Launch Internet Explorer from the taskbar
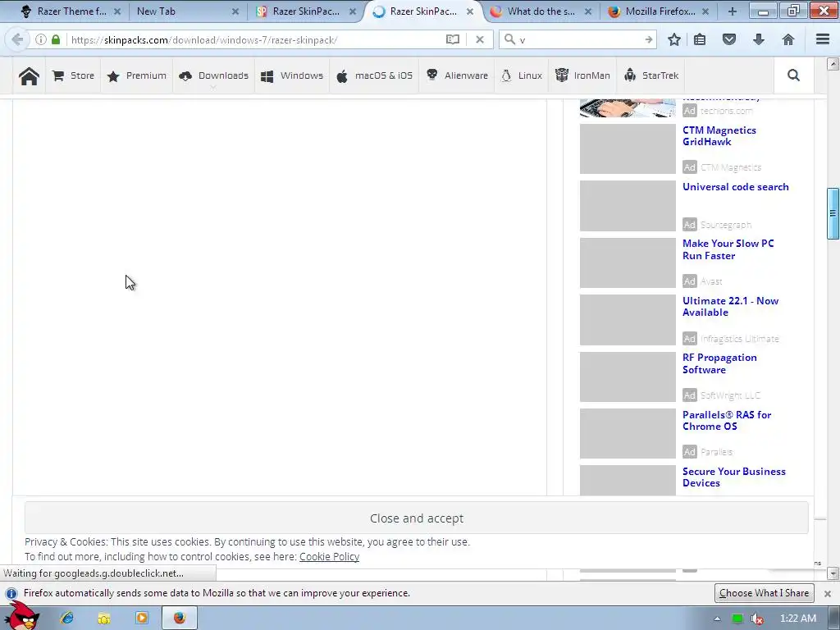Viewport: 840px width, 630px height. tap(67, 619)
